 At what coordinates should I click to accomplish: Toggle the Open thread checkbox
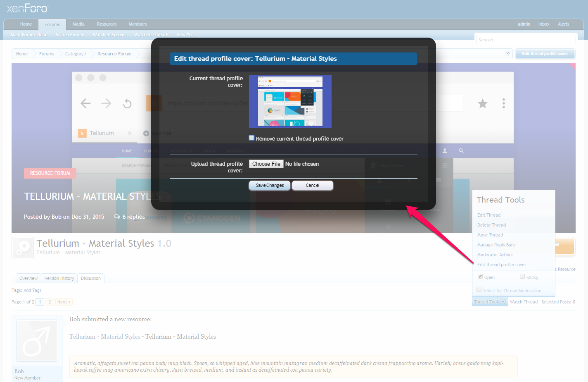click(480, 277)
